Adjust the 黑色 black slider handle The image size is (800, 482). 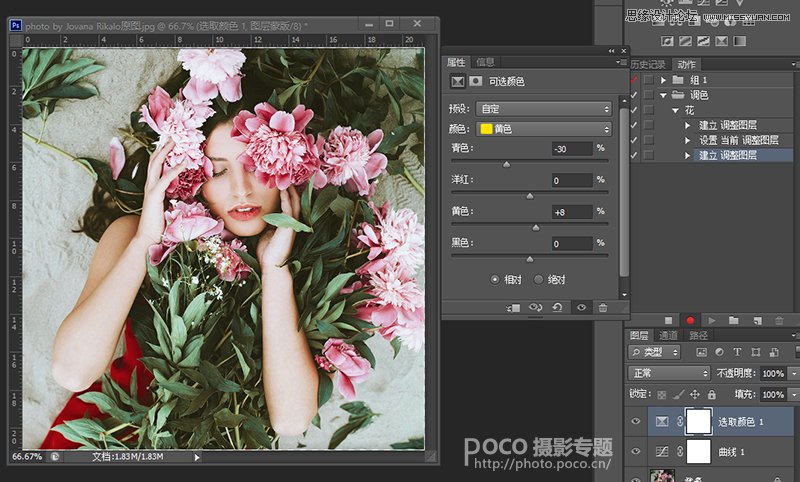[x=530, y=259]
